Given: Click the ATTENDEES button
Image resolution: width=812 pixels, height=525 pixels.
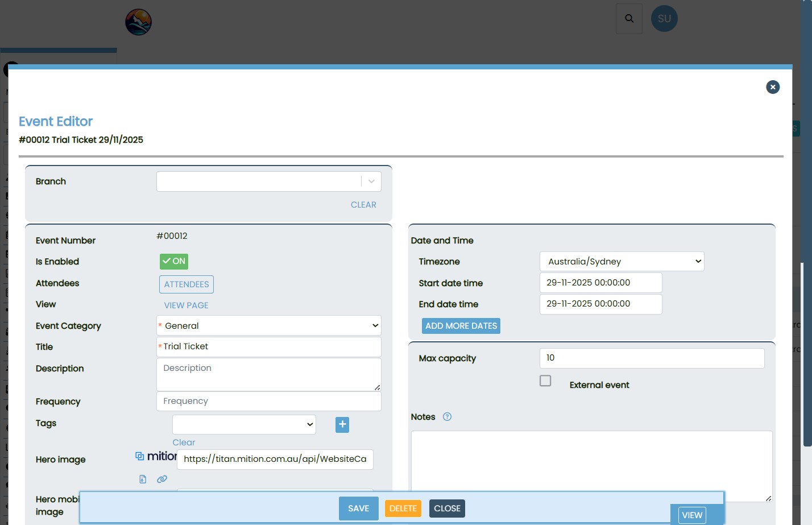Looking at the screenshot, I should coord(187,284).
